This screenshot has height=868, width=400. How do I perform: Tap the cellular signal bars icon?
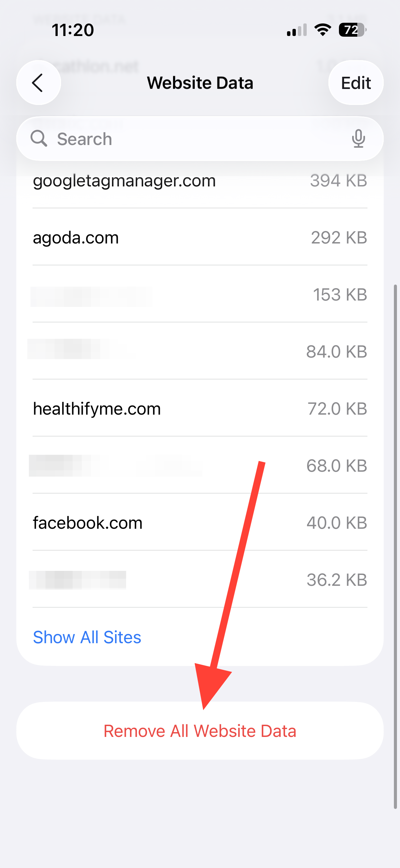tap(297, 30)
